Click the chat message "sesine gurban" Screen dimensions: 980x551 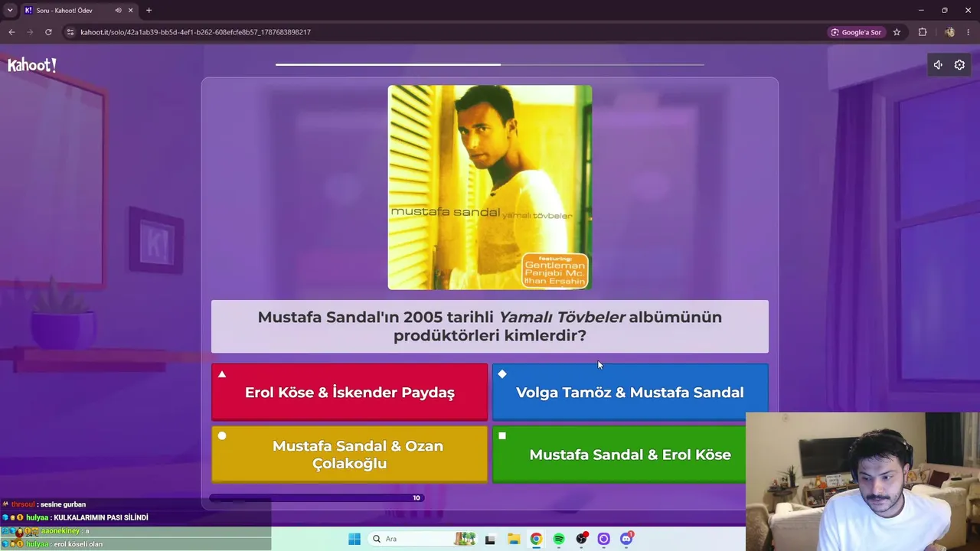pos(62,504)
